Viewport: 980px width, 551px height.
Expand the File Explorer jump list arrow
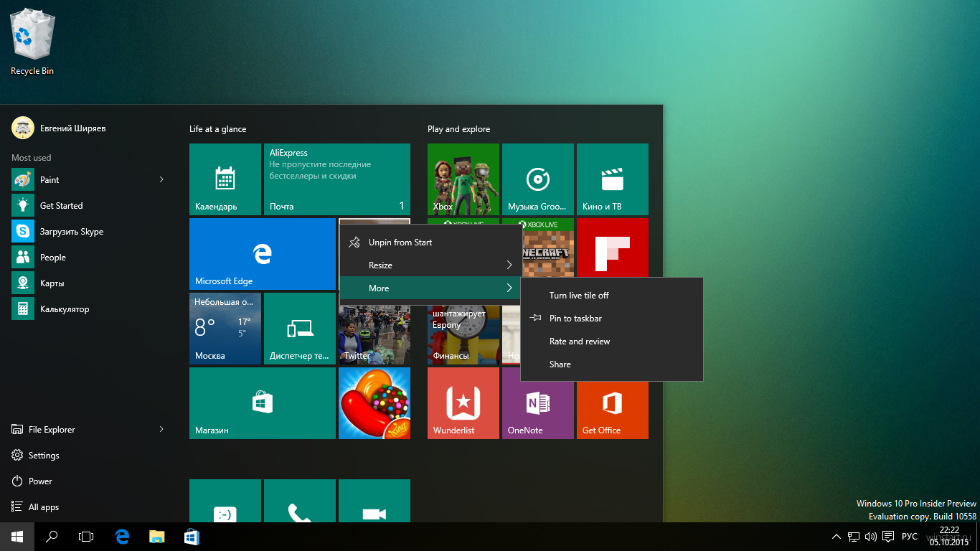click(x=162, y=430)
